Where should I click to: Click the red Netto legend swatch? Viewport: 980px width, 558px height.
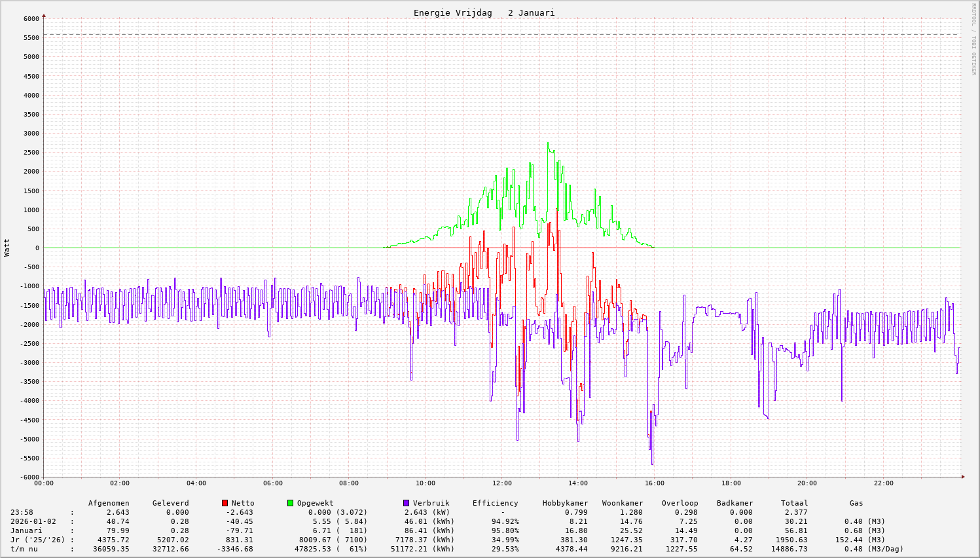225,503
